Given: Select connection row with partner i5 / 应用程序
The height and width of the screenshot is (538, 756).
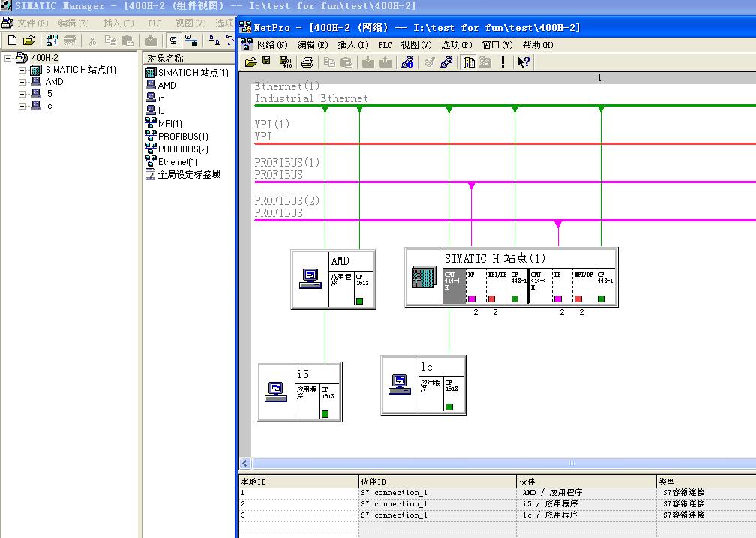Looking at the screenshot, I should [x=497, y=503].
